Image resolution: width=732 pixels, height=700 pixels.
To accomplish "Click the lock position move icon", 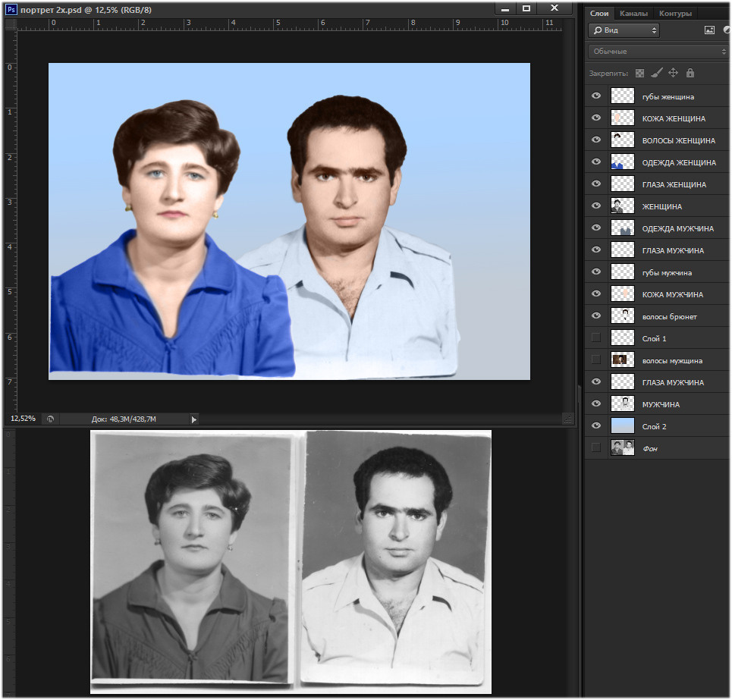I will [673, 74].
